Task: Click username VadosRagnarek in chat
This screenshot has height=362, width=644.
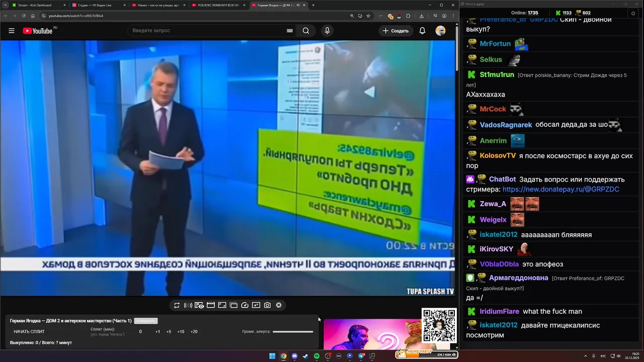Action: point(506,125)
